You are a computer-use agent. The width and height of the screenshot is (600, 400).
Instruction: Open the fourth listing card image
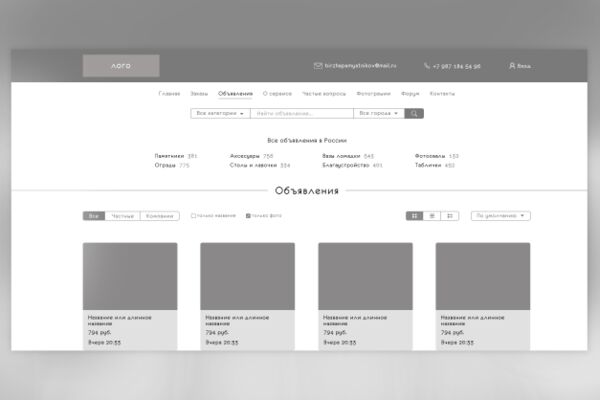[483, 276]
